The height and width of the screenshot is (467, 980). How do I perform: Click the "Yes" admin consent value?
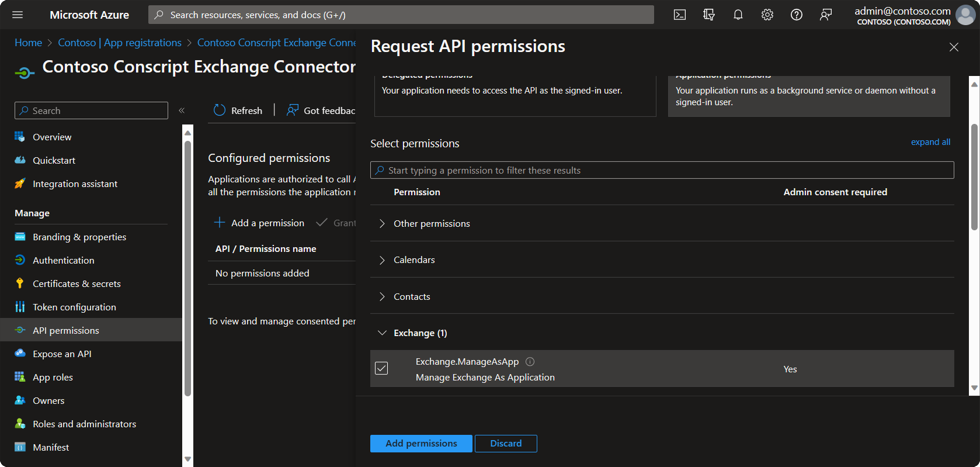790,369
